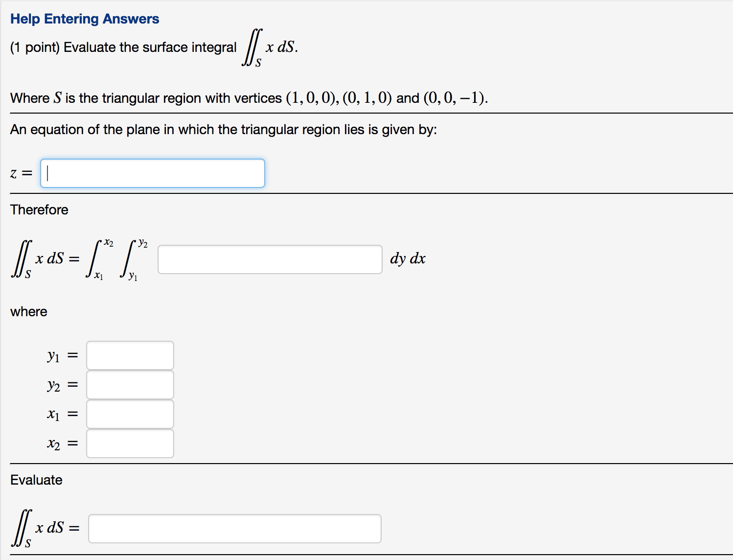Open the Help Entering Answers link
Screen dimensions: 733x560
85,19
